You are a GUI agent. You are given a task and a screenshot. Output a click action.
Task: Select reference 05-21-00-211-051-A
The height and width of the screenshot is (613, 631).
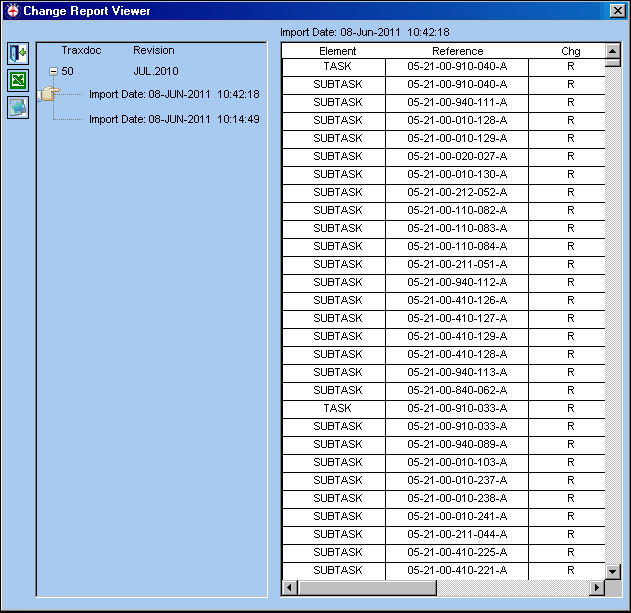click(457, 264)
